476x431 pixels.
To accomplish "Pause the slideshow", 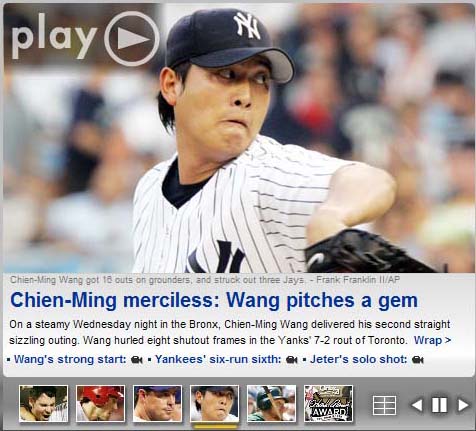I will pyautogui.click(x=439, y=405).
